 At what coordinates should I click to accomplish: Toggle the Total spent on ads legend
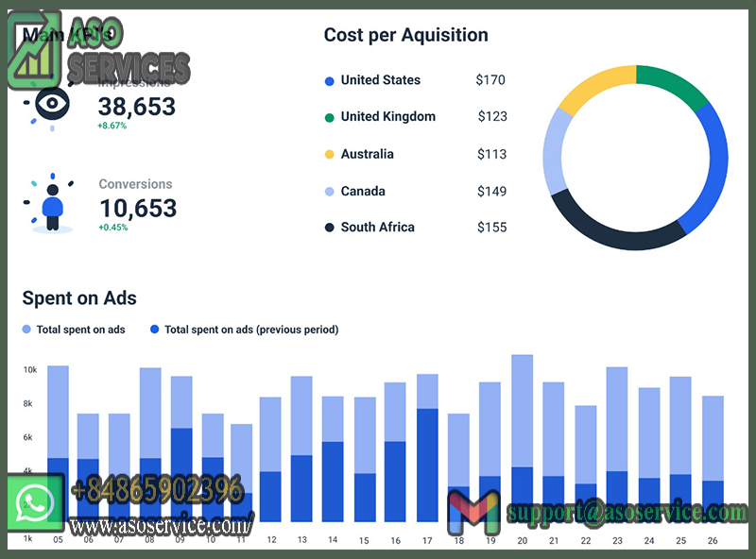(x=74, y=330)
